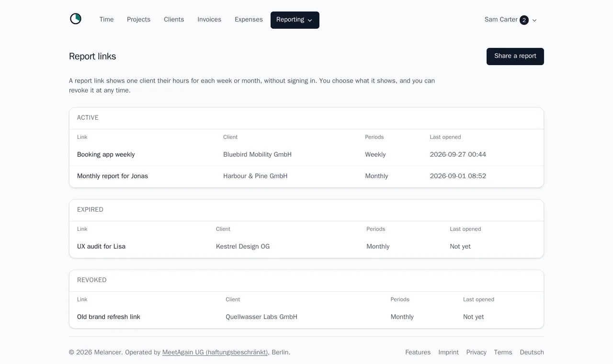This screenshot has height=364, width=613.
Task: Click the Share a report button
Action: (515, 57)
